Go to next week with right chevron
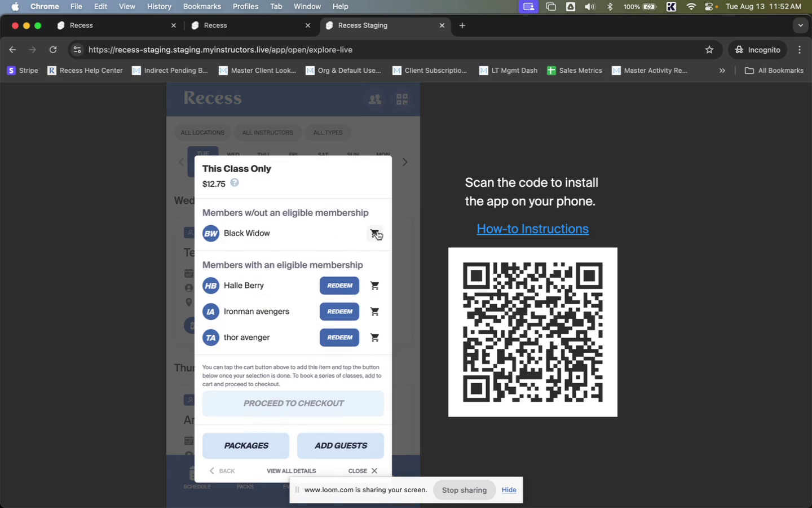 pos(405,162)
